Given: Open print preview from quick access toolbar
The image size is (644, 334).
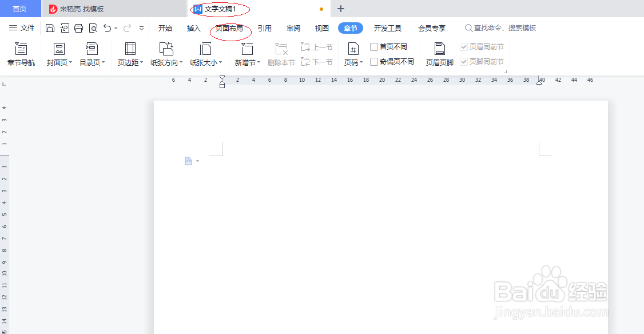Looking at the screenshot, I should pyautogui.click(x=93, y=27).
